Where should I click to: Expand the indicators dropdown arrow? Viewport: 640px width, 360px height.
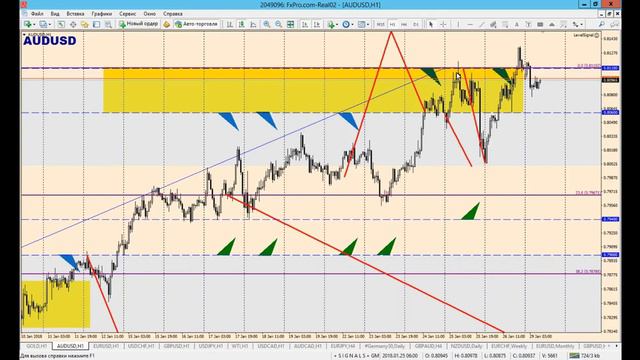pyautogui.click(x=337, y=24)
